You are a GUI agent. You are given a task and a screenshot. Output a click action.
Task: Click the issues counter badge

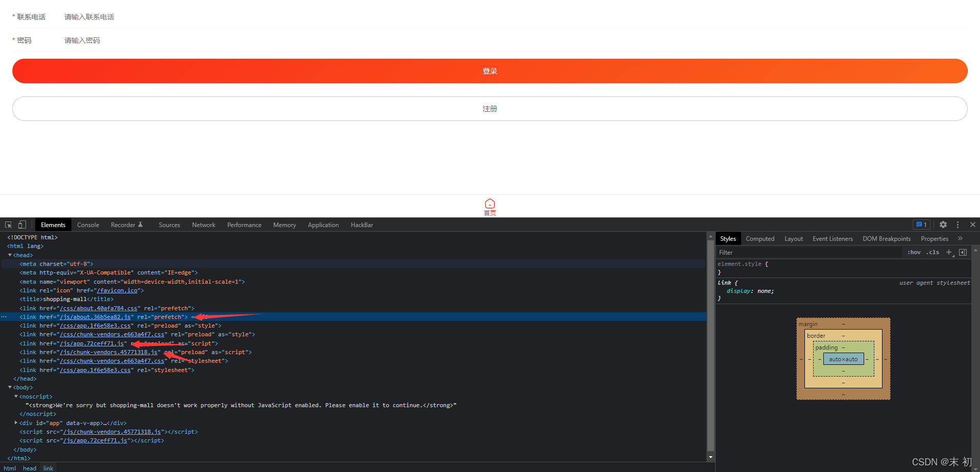coord(921,225)
